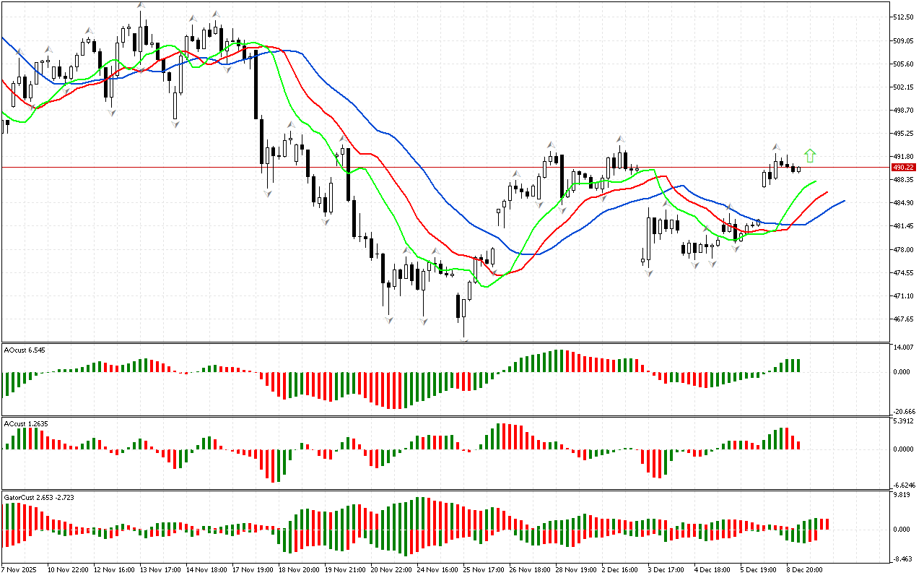Select the 7 Nov 2025 date label
This screenshot has height=578, width=924.
tap(22, 569)
